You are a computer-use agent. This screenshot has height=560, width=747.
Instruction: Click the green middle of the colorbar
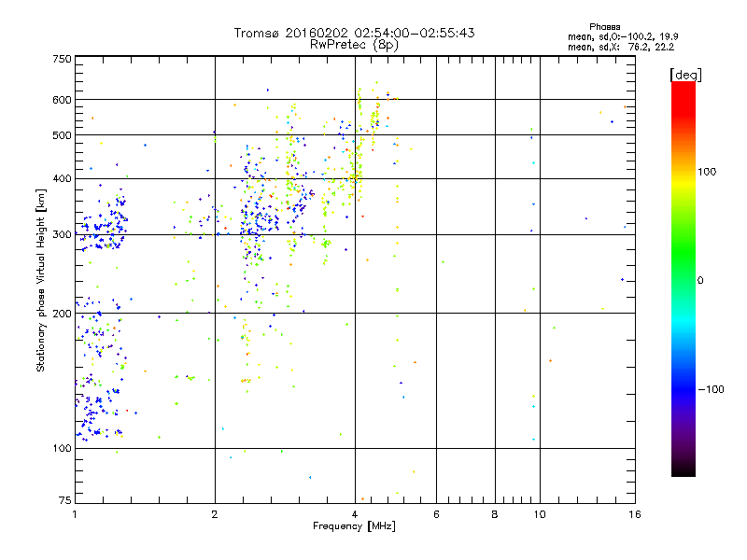coord(684,252)
